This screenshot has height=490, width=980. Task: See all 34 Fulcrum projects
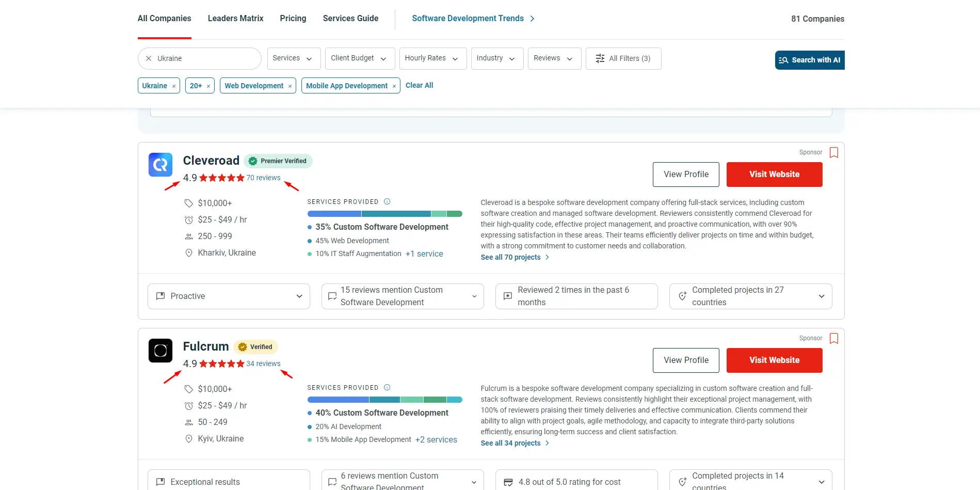click(x=515, y=443)
